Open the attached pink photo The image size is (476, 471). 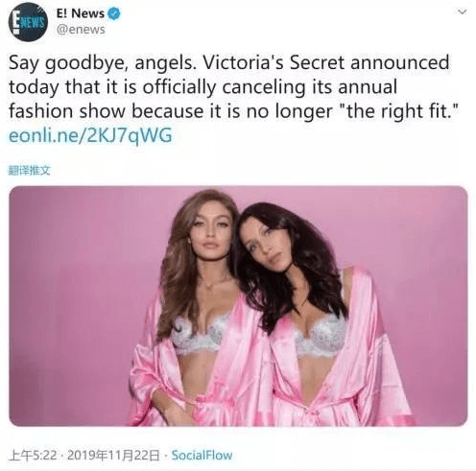[238, 306]
